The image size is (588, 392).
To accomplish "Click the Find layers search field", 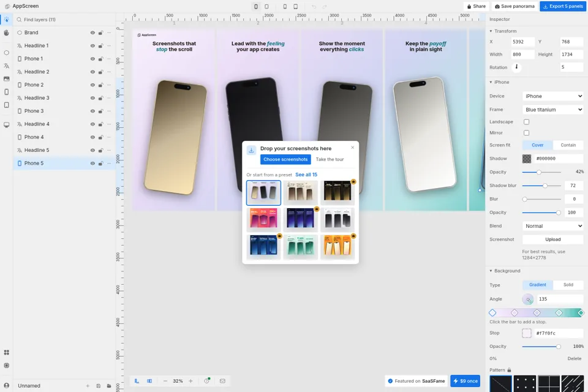I will tap(64, 20).
